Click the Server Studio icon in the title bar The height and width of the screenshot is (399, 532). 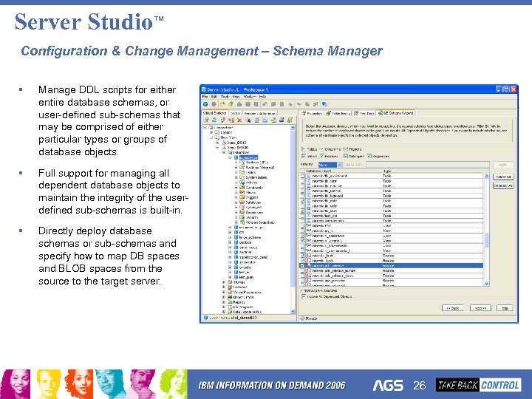[204, 89]
